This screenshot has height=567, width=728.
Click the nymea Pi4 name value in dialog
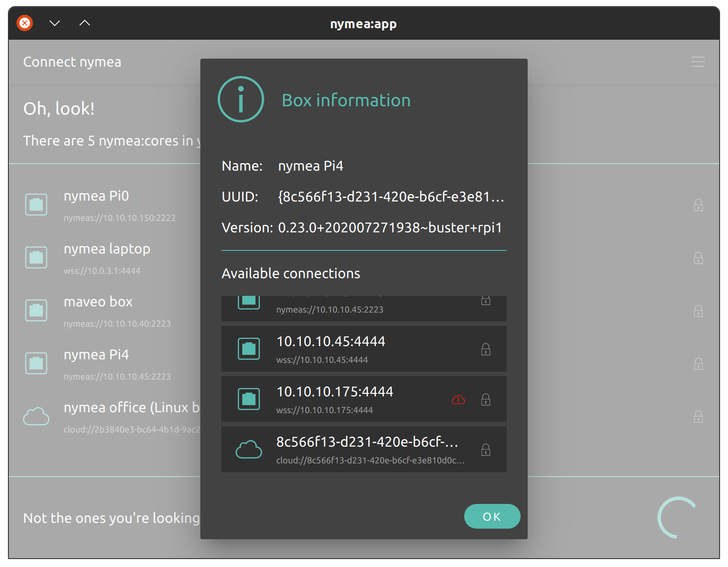(x=311, y=166)
